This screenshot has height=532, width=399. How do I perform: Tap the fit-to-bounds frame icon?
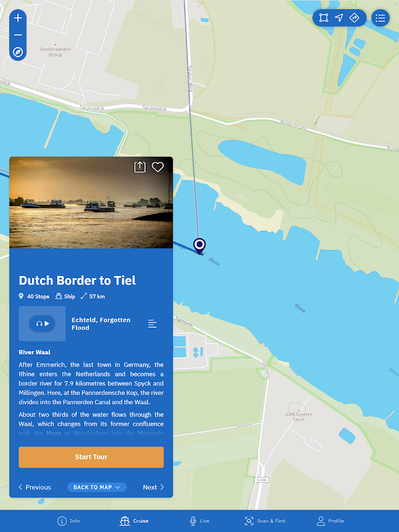(324, 18)
